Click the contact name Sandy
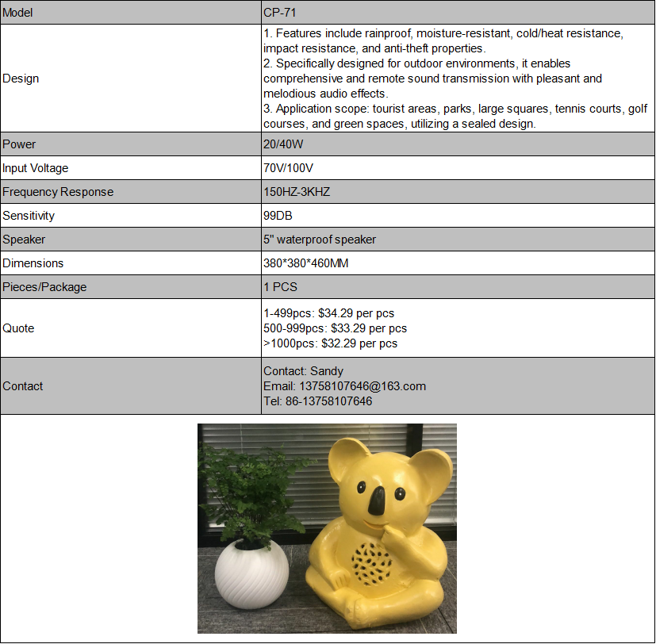The image size is (656, 644). pyautogui.click(x=303, y=370)
